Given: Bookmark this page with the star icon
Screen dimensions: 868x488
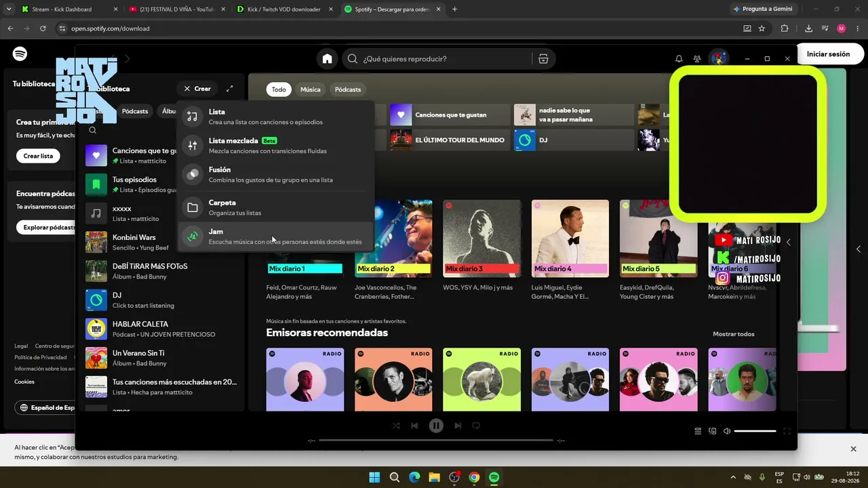Looking at the screenshot, I should click(762, 28).
